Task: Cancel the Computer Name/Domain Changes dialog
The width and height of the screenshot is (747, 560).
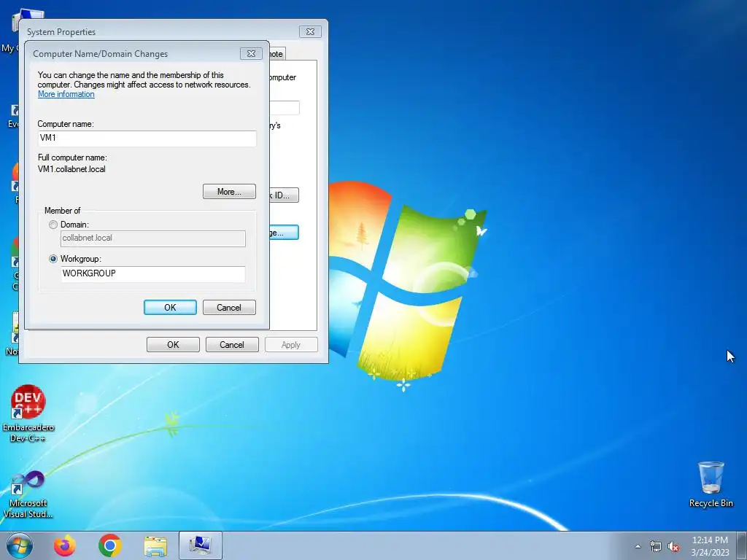Action: pyautogui.click(x=229, y=308)
